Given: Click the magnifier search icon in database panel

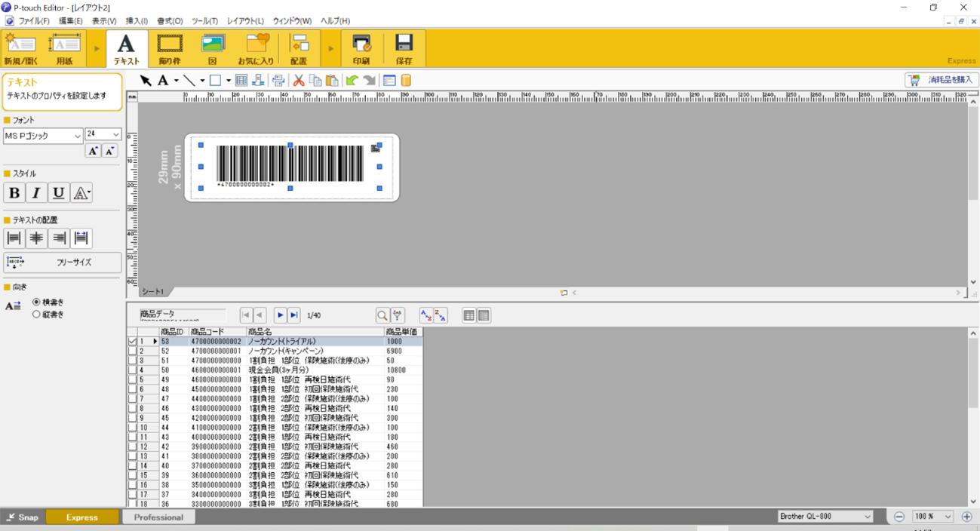Looking at the screenshot, I should [382, 315].
